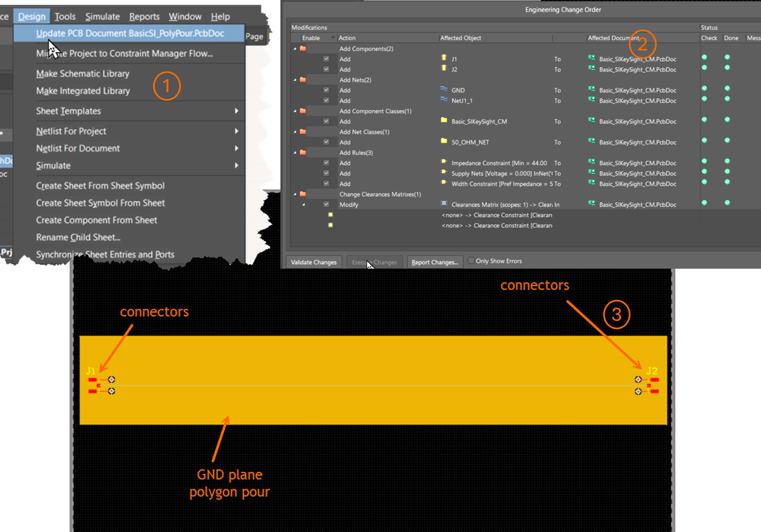Click the 50_OHM_NET class folder icon
Screen dimensions: 761x532
pyautogui.click(x=444, y=141)
